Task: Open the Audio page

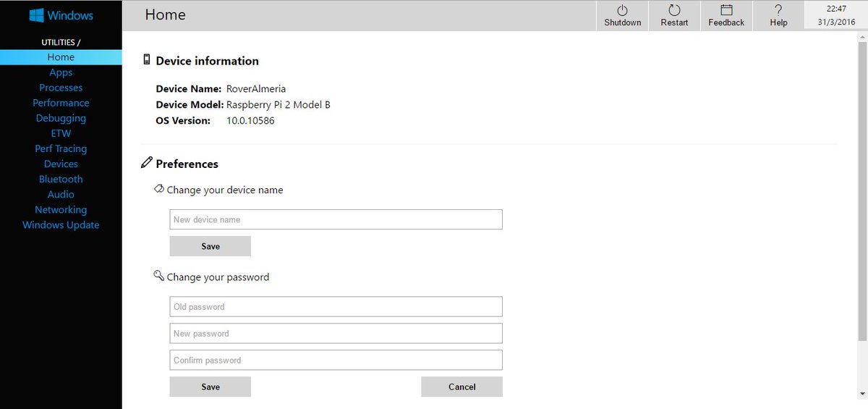Action: tap(61, 194)
